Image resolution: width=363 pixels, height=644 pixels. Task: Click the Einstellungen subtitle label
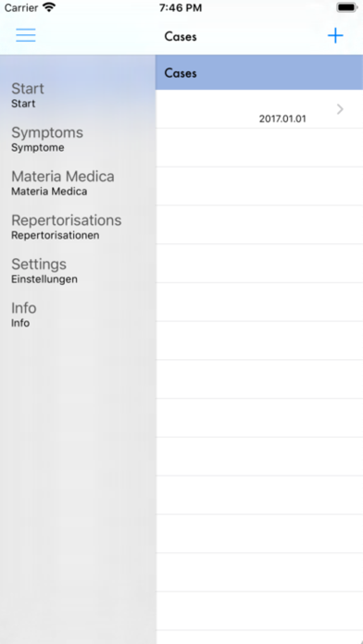click(44, 279)
